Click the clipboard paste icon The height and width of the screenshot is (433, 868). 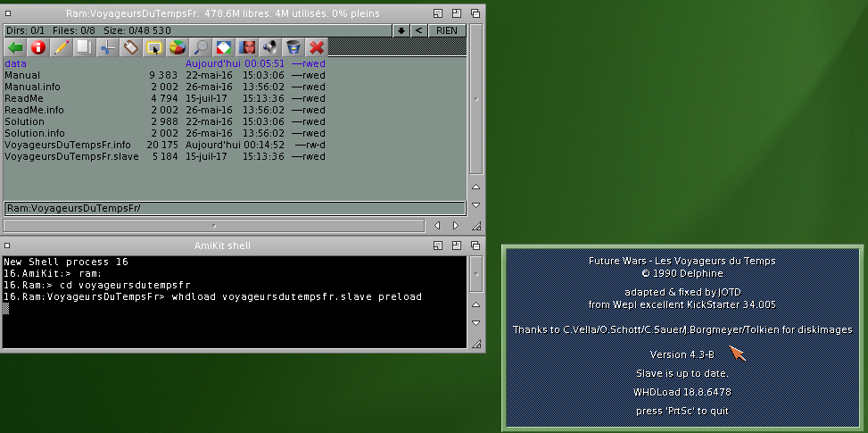point(131,47)
